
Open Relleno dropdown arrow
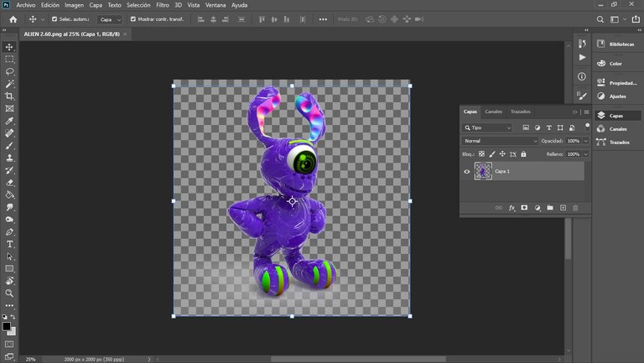coord(585,154)
